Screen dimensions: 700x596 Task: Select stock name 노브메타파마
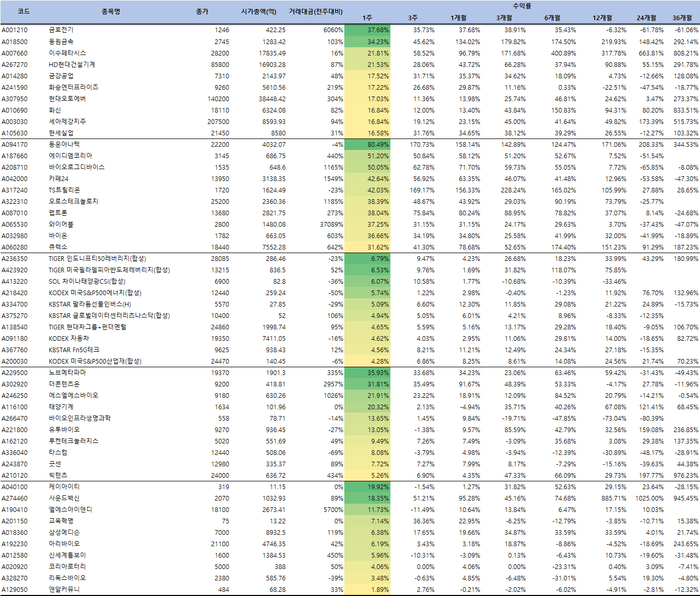pyautogui.click(x=67, y=372)
